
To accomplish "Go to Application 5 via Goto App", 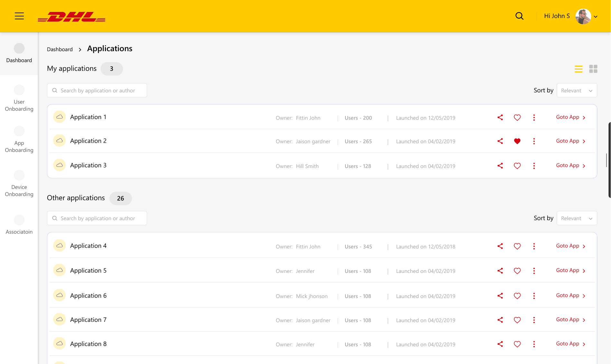I will (x=570, y=270).
